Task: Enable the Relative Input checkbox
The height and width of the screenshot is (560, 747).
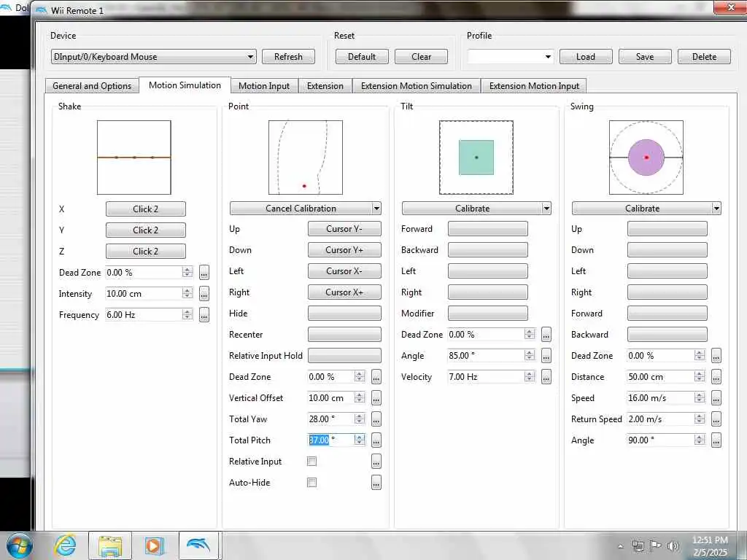Action: (312, 461)
